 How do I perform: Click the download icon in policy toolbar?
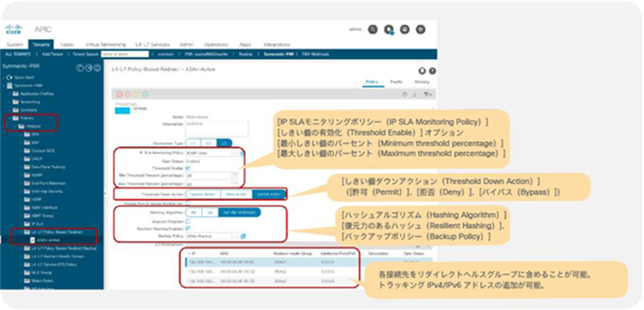point(415,94)
